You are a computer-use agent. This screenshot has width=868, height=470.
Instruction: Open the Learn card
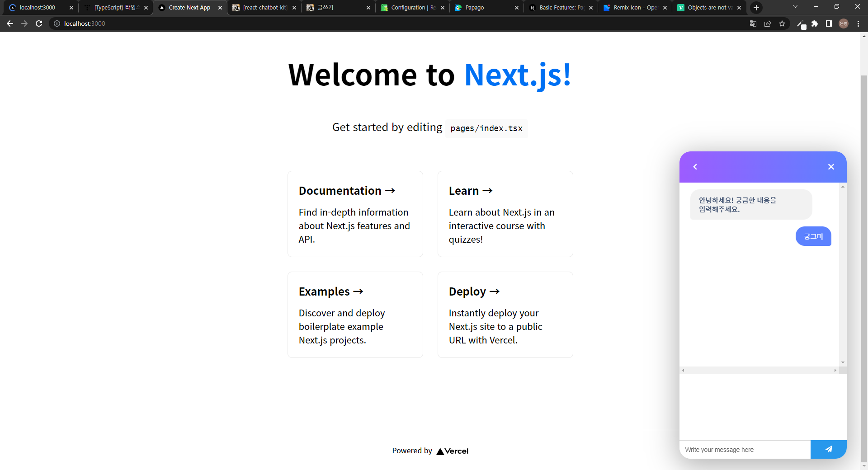[505, 214]
